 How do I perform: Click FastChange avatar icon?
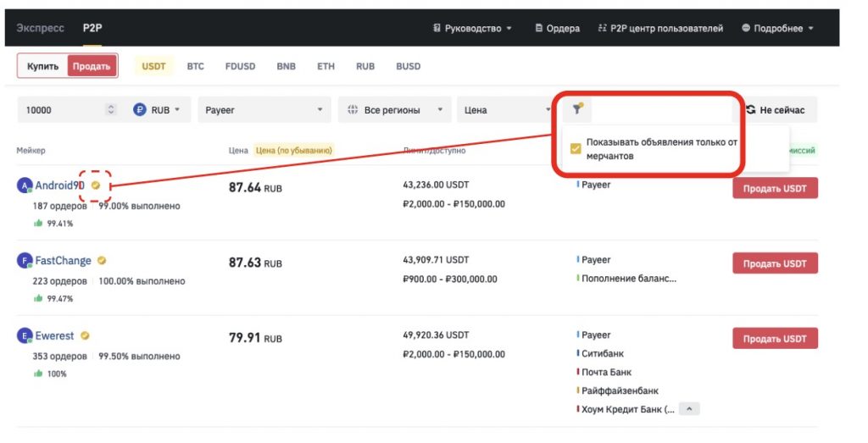pyautogui.click(x=25, y=261)
